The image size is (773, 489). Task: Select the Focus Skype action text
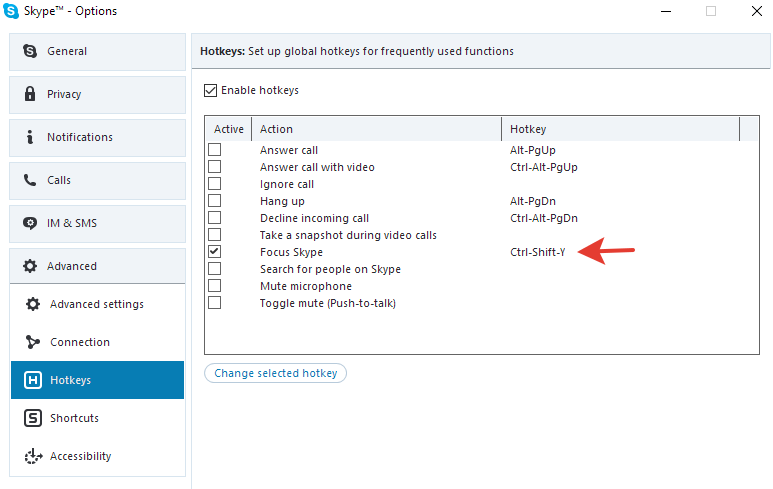[291, 252]
